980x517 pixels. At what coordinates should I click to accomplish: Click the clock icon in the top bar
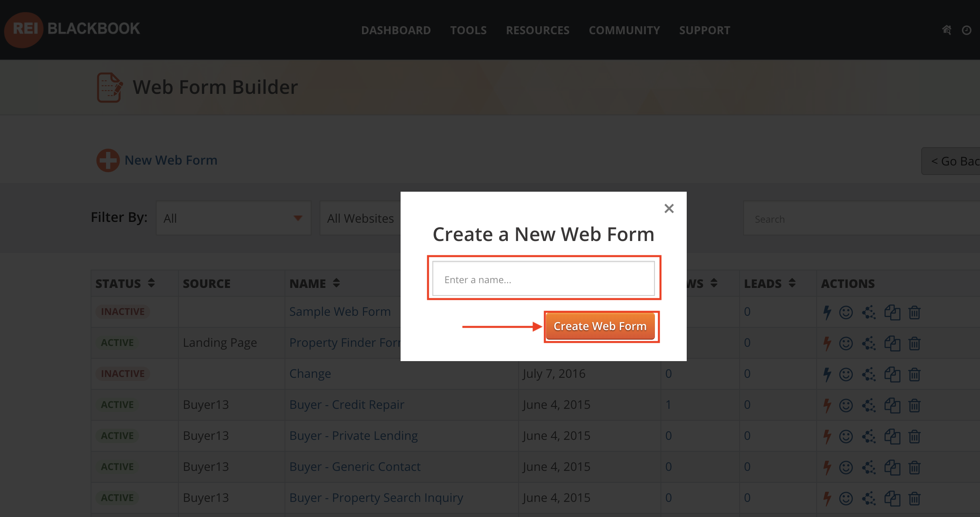(x=966, y=30)
